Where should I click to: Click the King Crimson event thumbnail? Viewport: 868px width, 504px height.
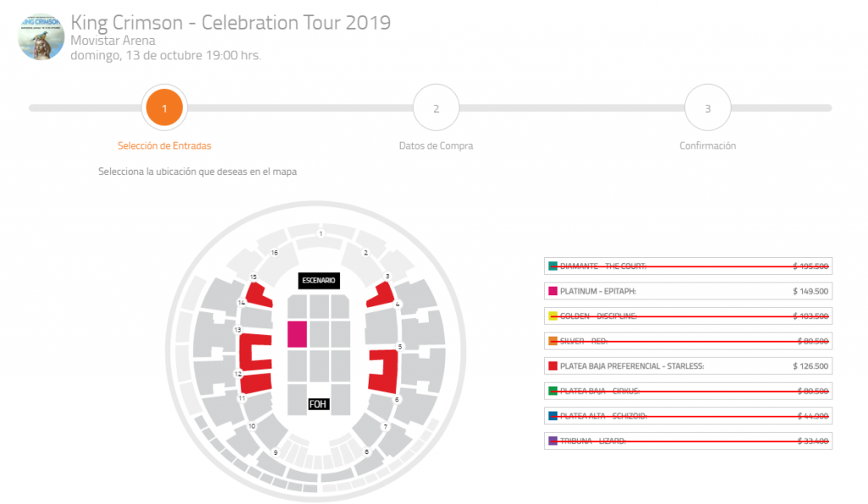tap(41, 36)
